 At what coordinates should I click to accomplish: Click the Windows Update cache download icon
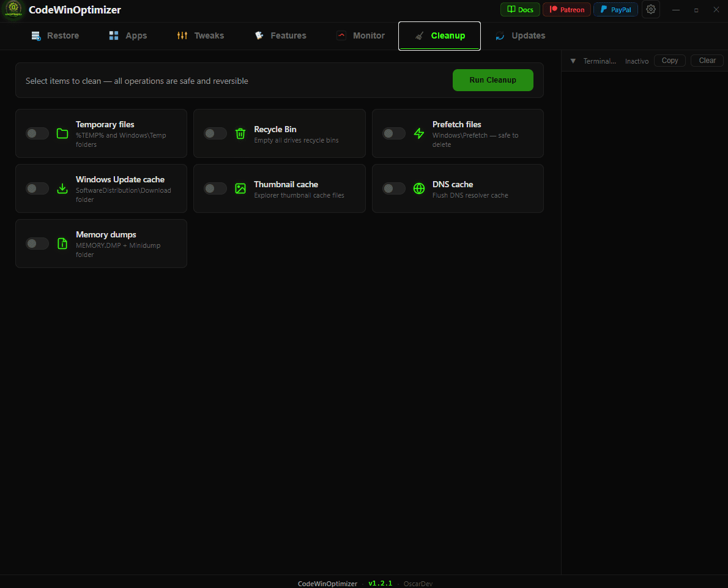pos(62,188)
